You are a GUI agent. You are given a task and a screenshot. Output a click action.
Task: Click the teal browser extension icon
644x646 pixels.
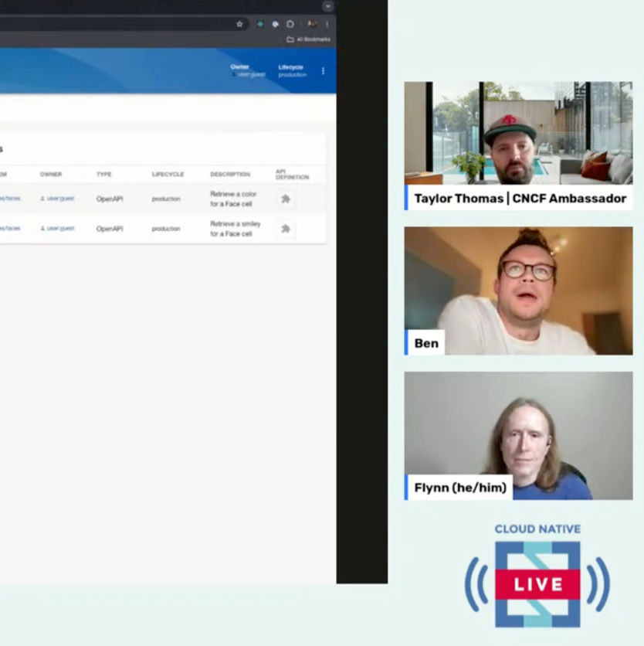tap(260, 24)
